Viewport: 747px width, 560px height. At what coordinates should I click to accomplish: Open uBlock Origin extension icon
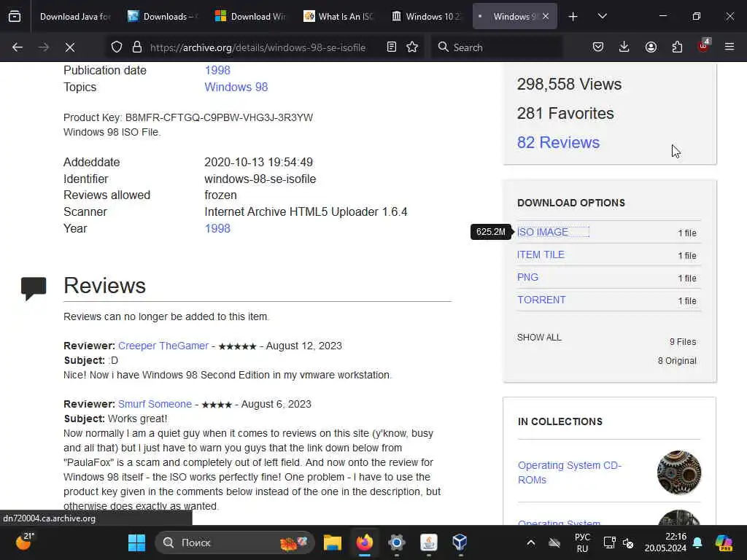tap(704, 46)
